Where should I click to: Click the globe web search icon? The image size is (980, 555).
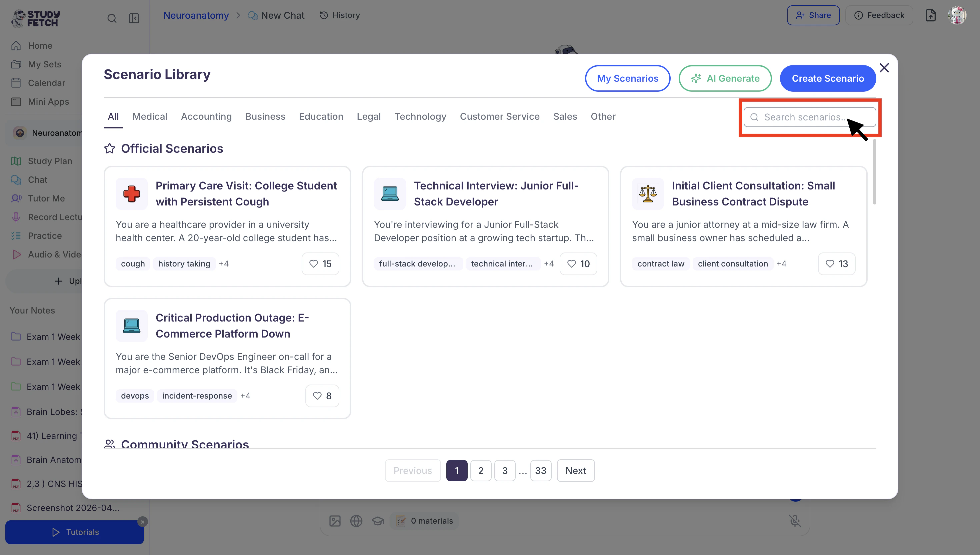pos(356,521)
